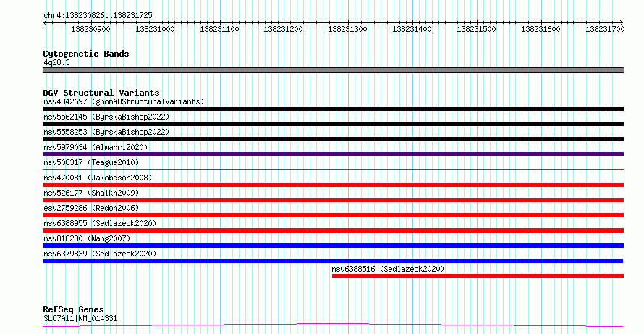
Task: Click the chr4:138230826..138231725 coordinate label
Action: pyautogui.click(x=98, y=15)
